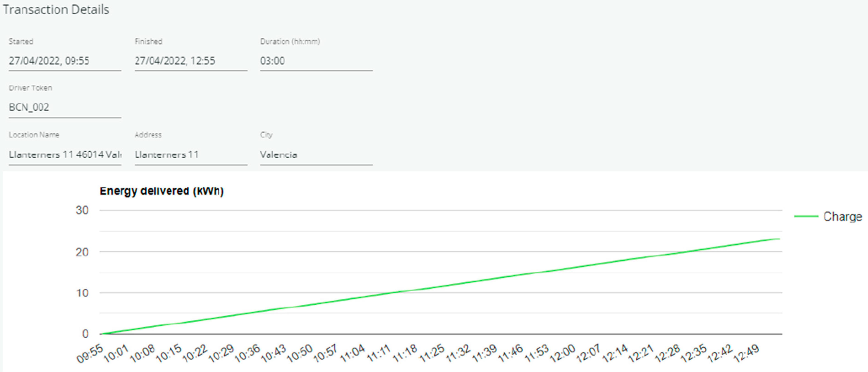The image size is (868, 372).
Task: Click the 30 value on y-axis
Action: pyautogui.click(x=82, y=210)
